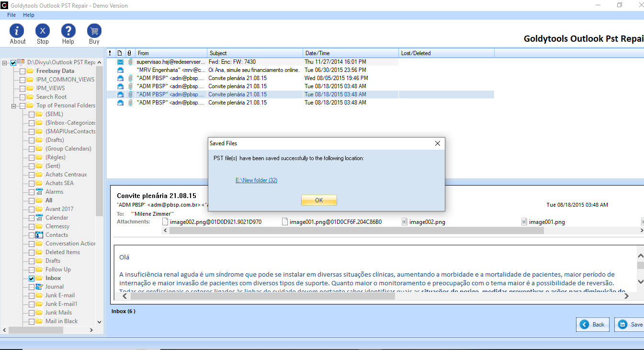Click icon of image001.png attachment
Viewport: 644px width, 350px height.
click(x=524, y=222)
